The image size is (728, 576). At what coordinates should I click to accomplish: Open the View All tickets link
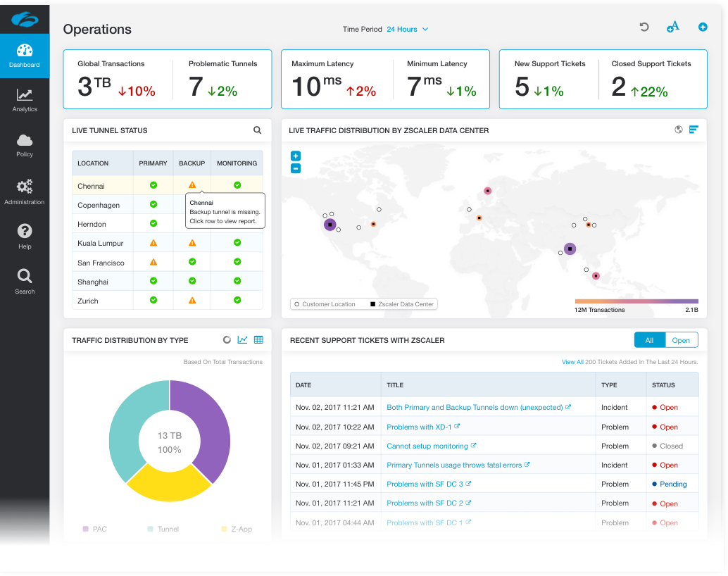coord(572,362)
